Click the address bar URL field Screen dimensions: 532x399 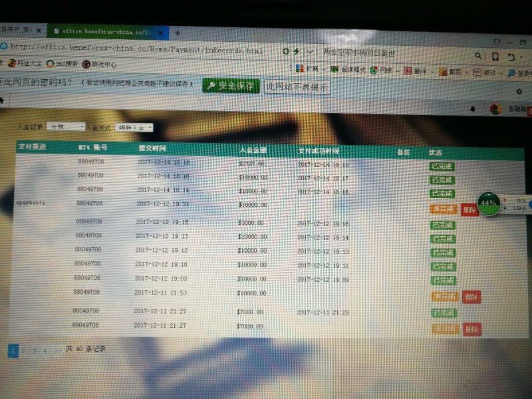click(x=133, y=49)
